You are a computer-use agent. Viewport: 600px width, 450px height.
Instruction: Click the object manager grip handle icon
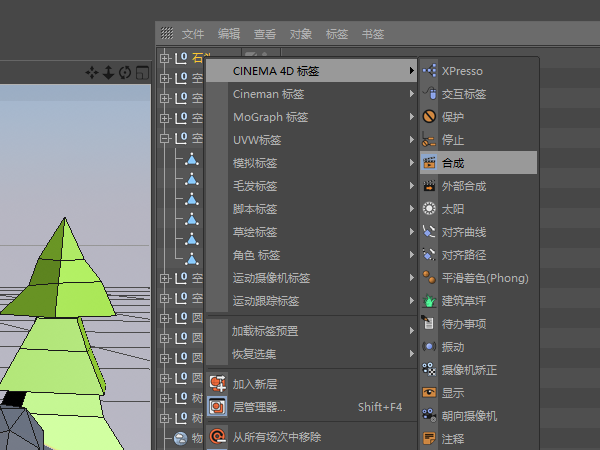click(x=167, y=33)
